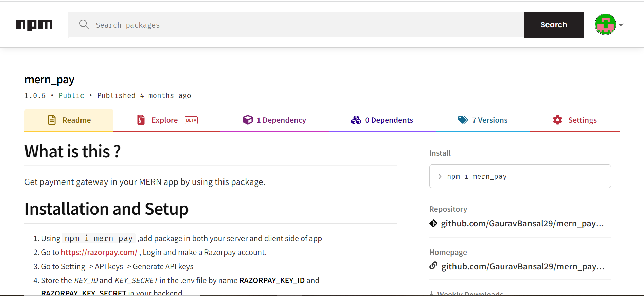Click the Readme document icon
644x296 pixels.
click(x=52, y=120)
